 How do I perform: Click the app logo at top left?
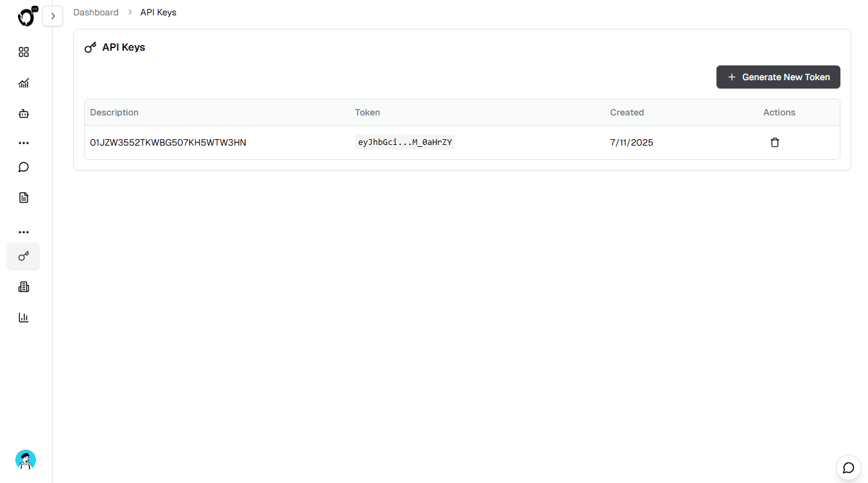(27, 16)
